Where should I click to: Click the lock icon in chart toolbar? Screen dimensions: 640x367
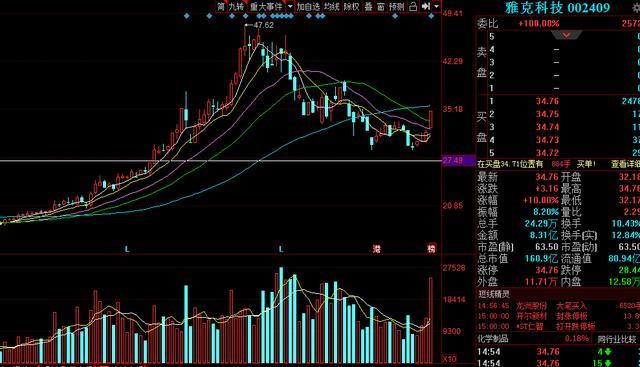[413, 7]
